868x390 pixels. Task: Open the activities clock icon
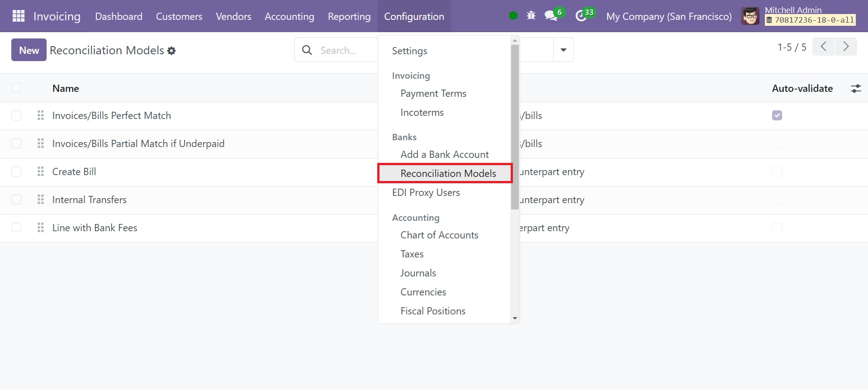[581, 16]
